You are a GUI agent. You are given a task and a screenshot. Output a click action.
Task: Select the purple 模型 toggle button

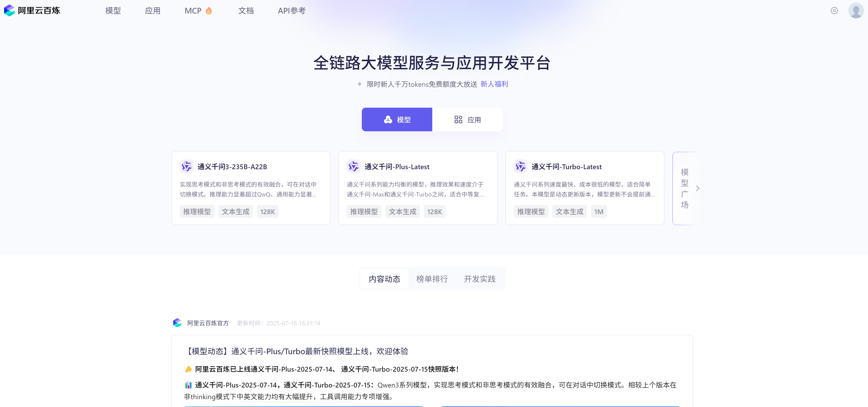[397, 120]
